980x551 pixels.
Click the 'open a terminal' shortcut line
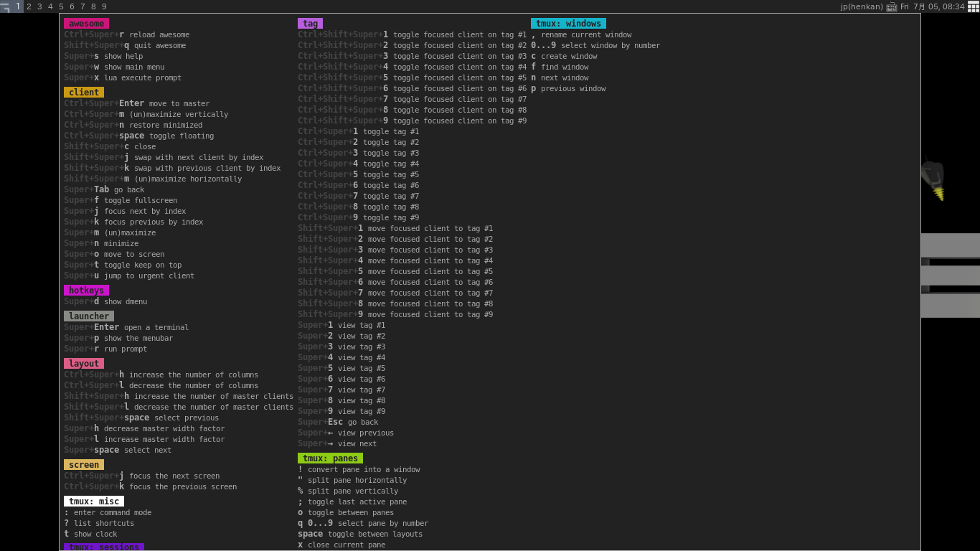coord(126,327)
